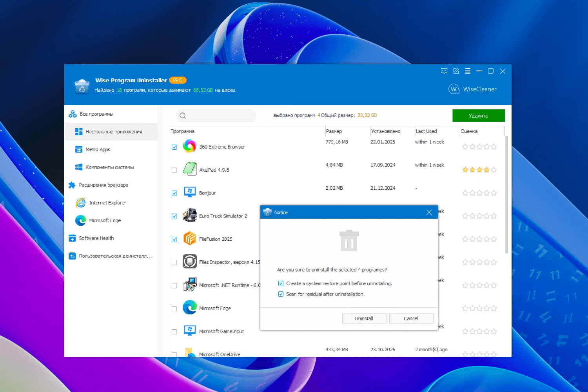This screenshot has height=392, width=588.
Task: Check the AkelPad 4.9.8 checkbox
Action: click(x=174, y=170)
